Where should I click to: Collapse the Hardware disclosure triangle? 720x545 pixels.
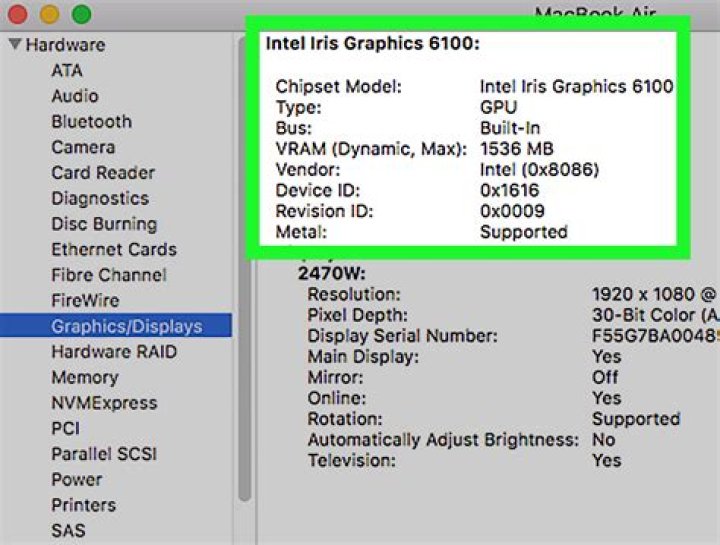click(15, 44)
